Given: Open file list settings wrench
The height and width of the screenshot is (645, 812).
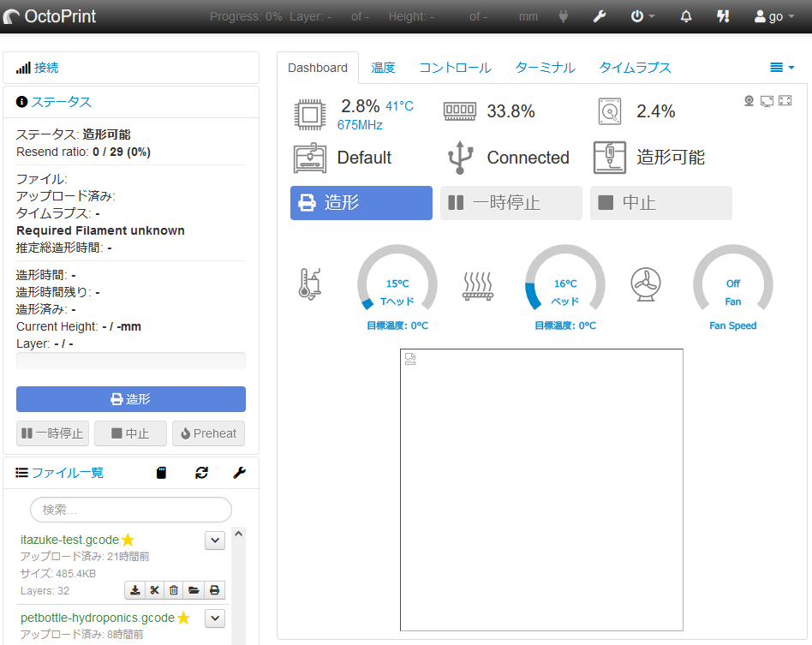Looking at the screenshot, I should tap(239, 473).
